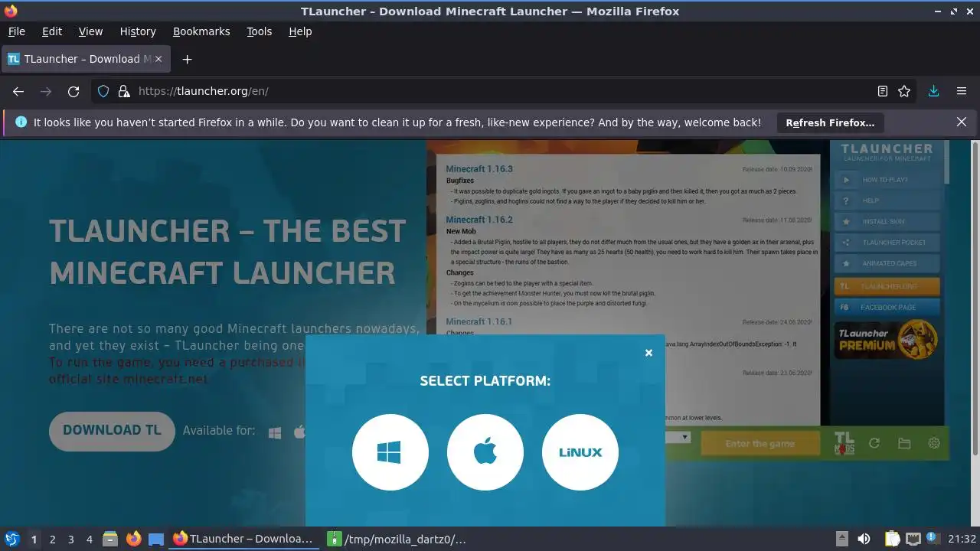Viewport: 980px width, 551px height.
Task: Click the launcher folder icon
Action: (x=904, y=443)
